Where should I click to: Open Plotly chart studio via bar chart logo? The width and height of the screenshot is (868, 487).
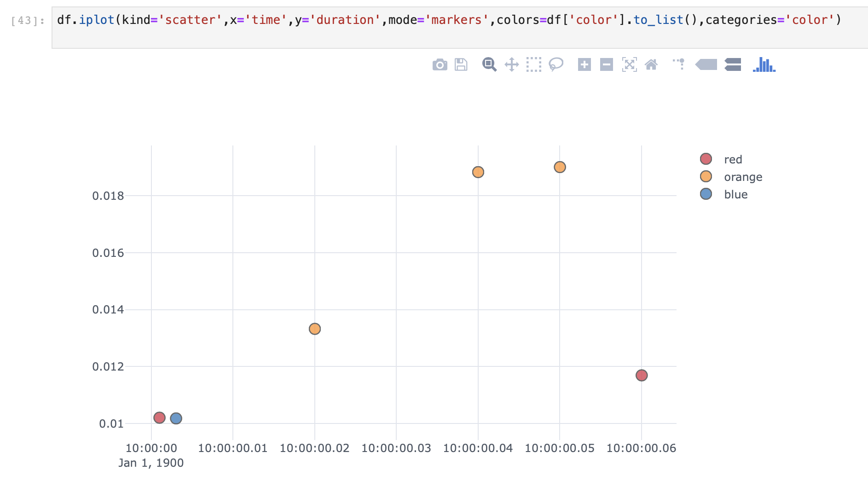(764, 65)
